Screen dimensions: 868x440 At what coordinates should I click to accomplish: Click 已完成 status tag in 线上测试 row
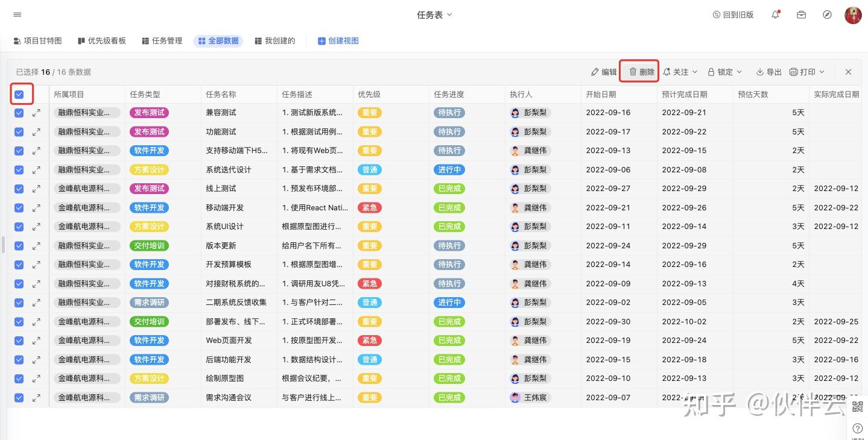[449, 189]
